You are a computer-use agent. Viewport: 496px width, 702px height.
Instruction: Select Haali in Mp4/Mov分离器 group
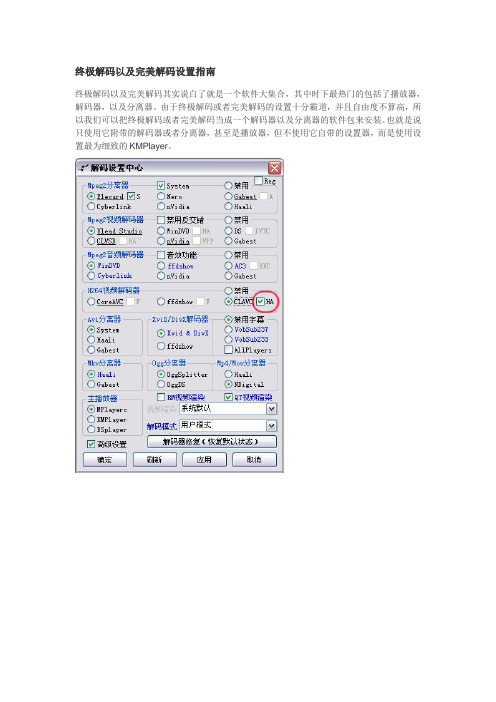228,374
